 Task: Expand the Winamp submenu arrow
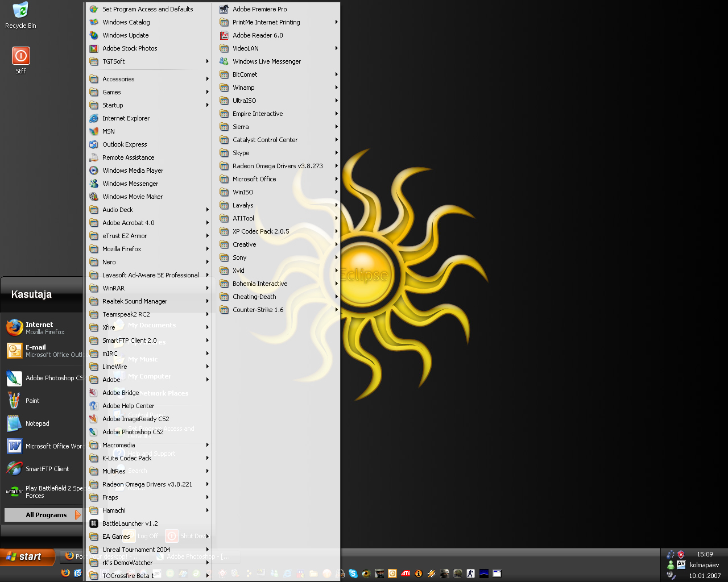click(337, 88)
